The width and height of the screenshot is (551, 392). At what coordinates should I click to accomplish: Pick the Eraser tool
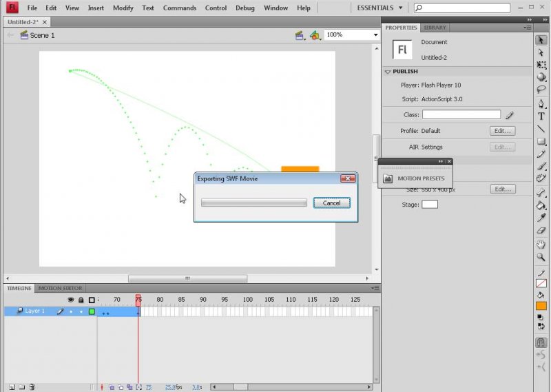coord(541,230)
